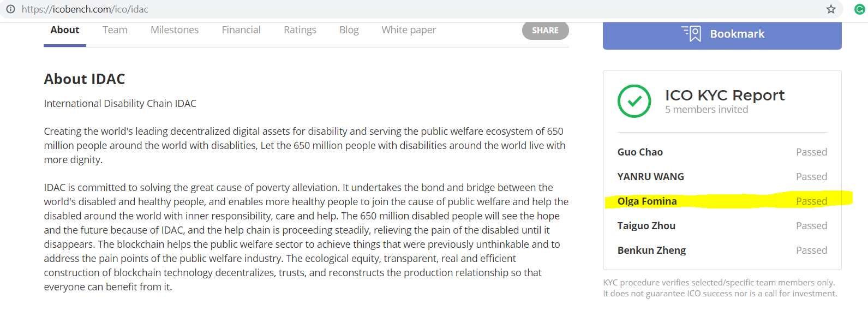Image resolution: width=868 pixels, height=310 pixels.
Task: View the White paper tab
Action: (x=409, y=30)
